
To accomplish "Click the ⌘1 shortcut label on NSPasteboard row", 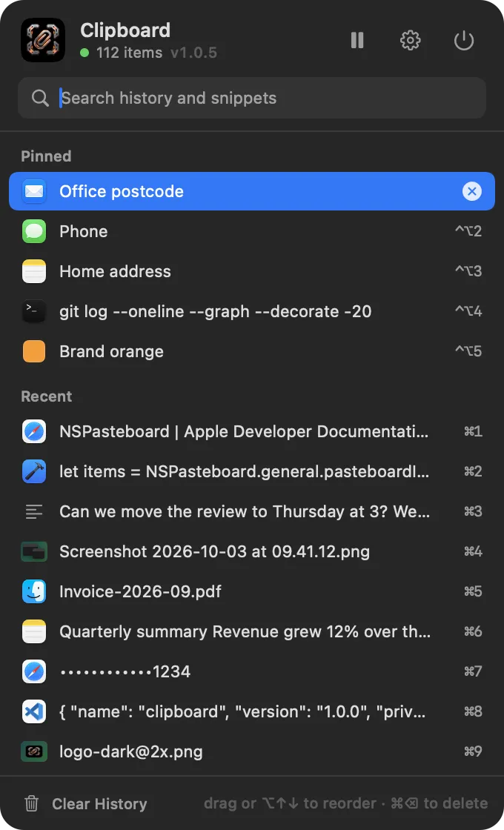I will [x=473, y=431].
